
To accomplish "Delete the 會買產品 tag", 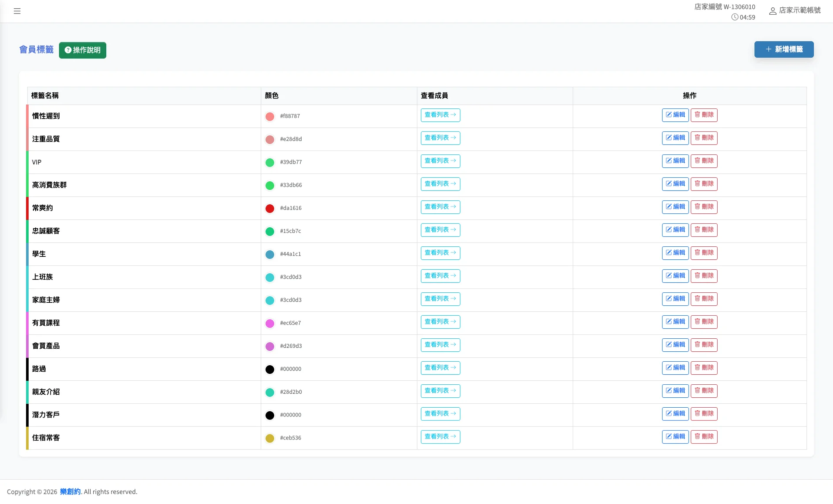I will (704, 345).
